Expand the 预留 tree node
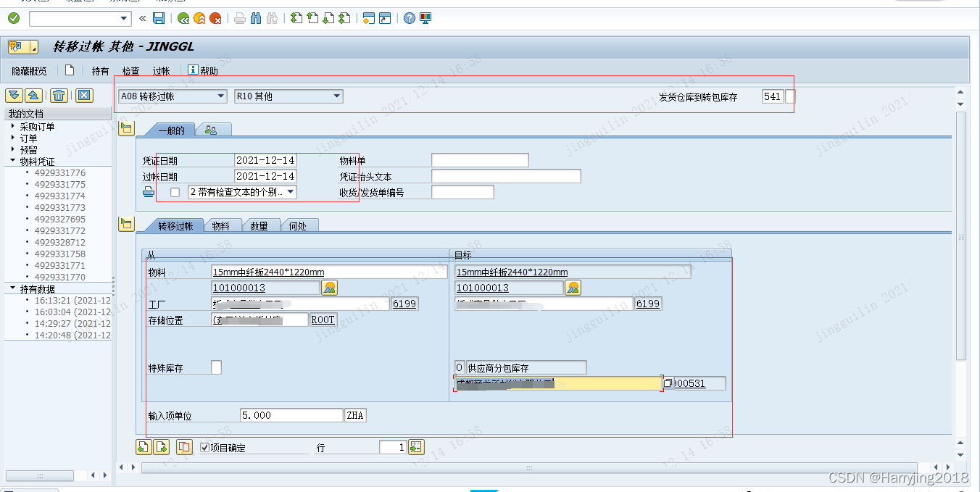The height and width of the screenshot is (492, 980). click(13, 149)
